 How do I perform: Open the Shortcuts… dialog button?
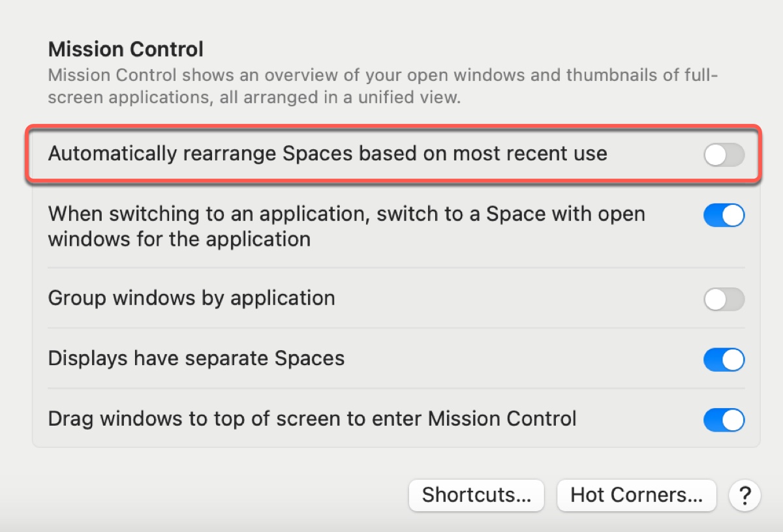pos(476,495)
